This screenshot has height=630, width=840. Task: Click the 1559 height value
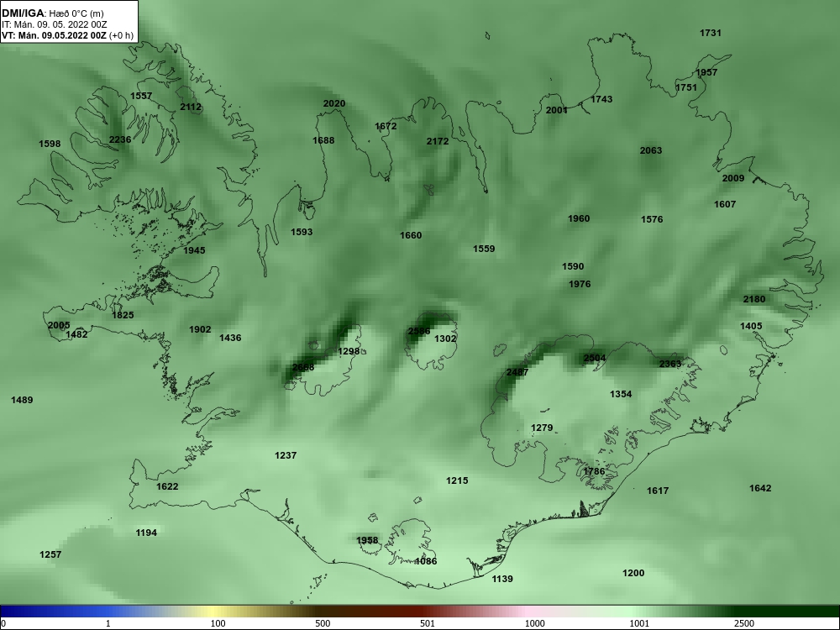[x=484, y=249]
